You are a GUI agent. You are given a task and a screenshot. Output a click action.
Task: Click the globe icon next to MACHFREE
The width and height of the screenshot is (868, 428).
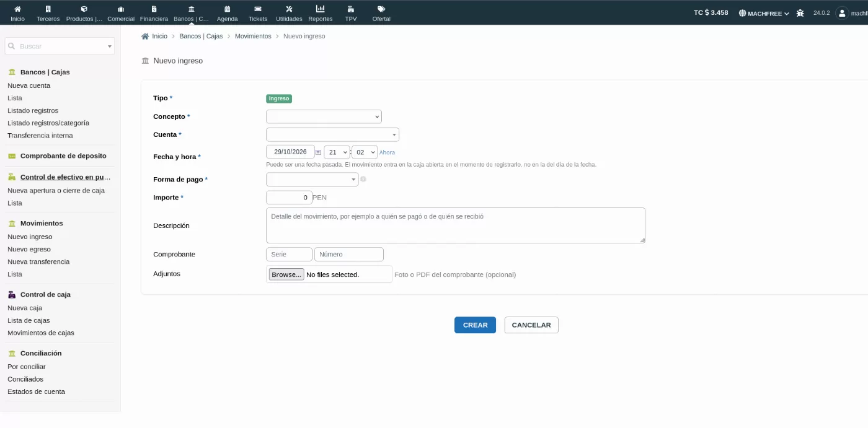click(x=742, y=13)
